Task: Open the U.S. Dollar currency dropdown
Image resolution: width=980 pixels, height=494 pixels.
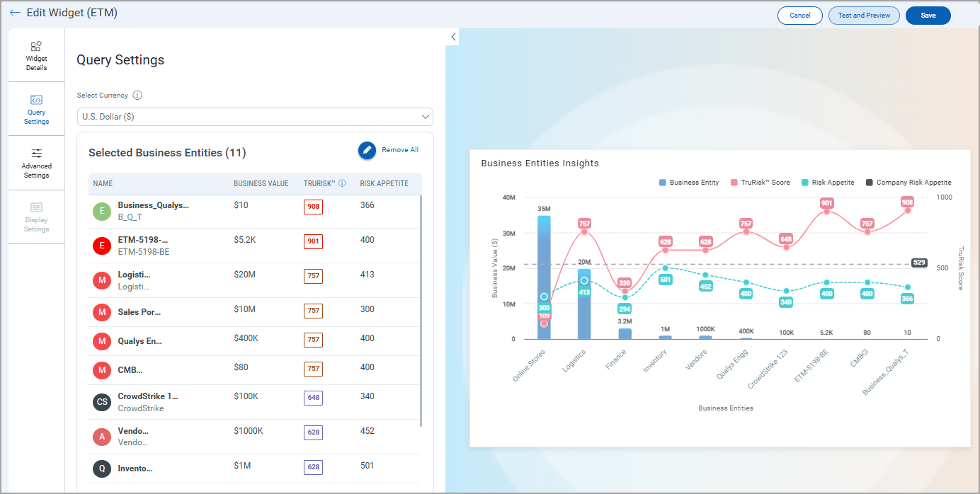Action: 255,117
